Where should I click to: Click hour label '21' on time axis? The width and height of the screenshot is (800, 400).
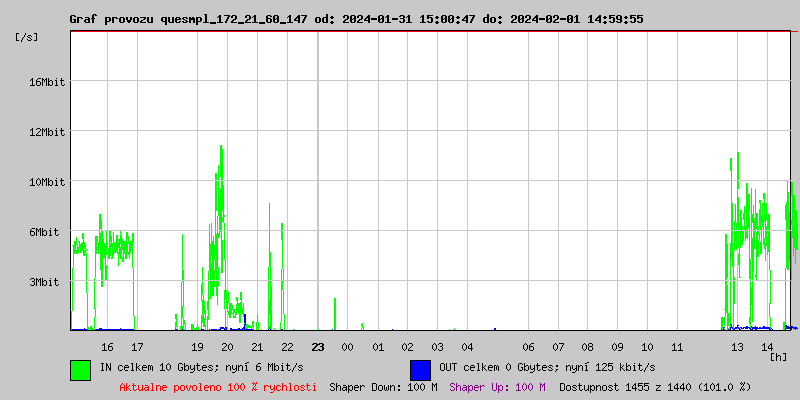(x=257, y=347)
